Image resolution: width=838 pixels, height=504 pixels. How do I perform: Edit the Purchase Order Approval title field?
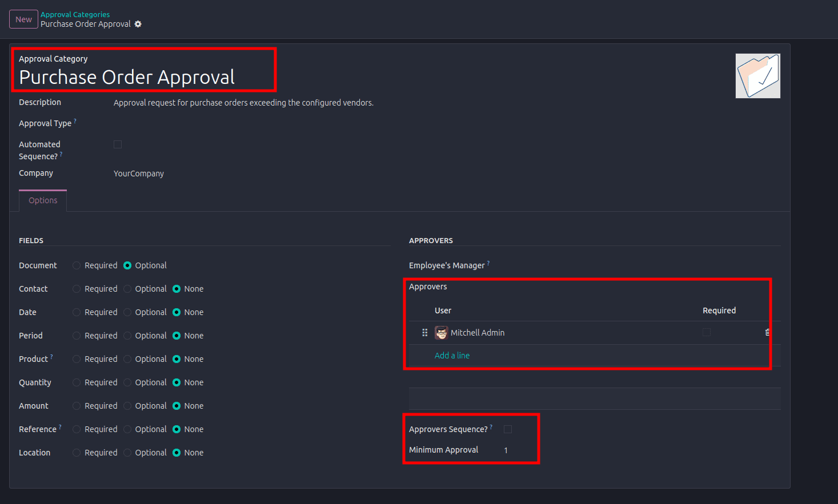[127, 77]
